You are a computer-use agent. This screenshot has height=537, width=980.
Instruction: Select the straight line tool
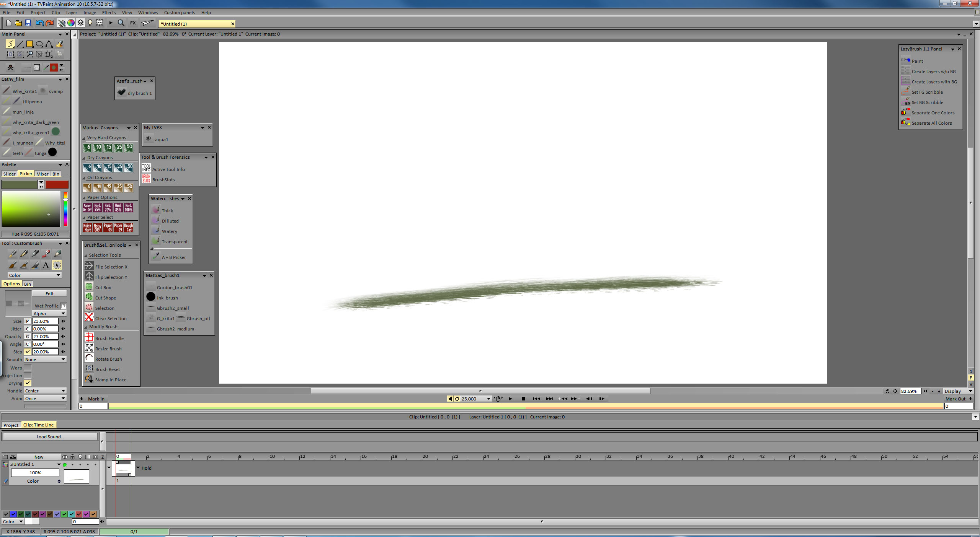click(20, 44)
